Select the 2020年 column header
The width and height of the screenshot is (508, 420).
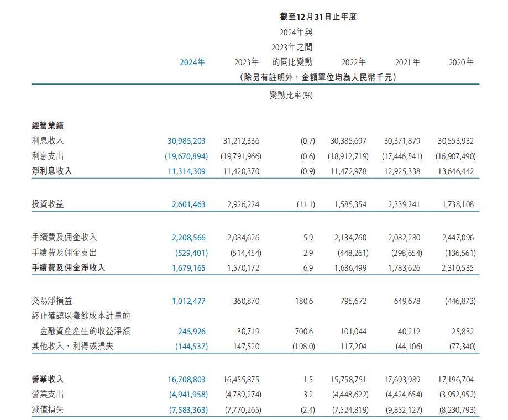tap(461, 62)
